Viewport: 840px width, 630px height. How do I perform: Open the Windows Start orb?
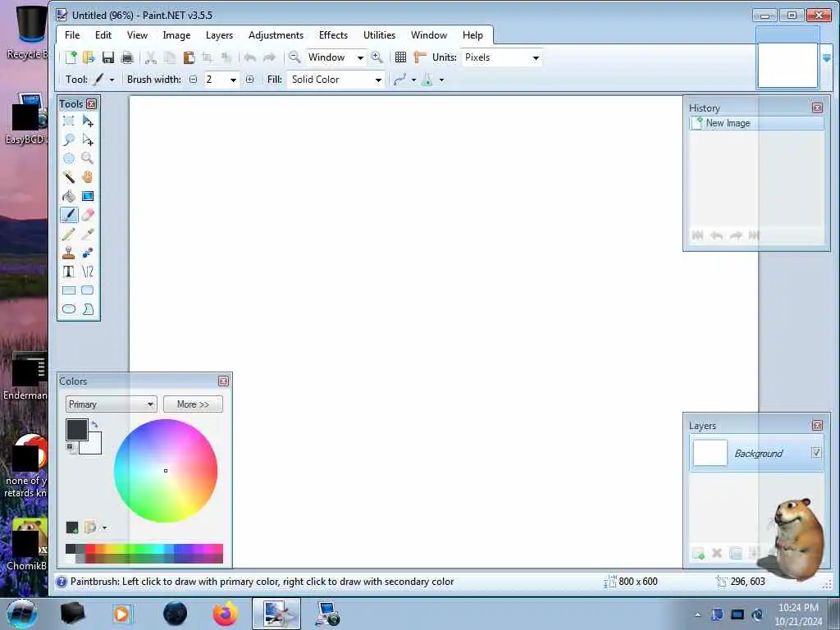click(22, 614)
